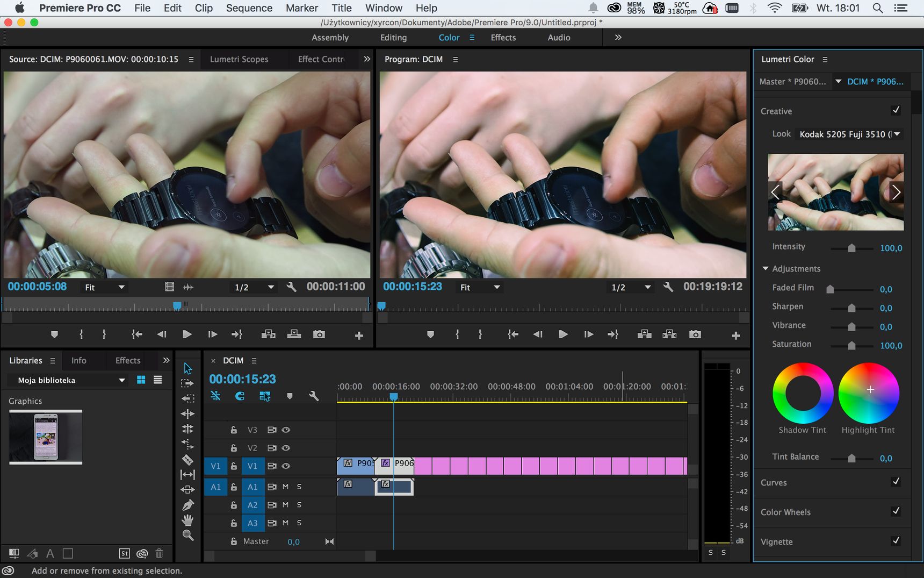Screen dimensions: 924x578
Task: Open the Sequence menu
Action: click(249, 8)
